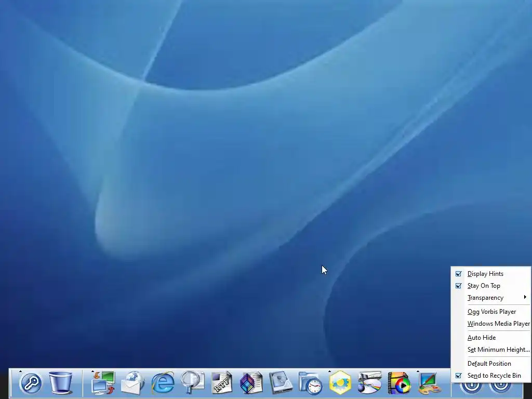Image resolution: width=532 pixels, height=399 pixels.
Task: Open the folder with clock icon
Action: 311,383
